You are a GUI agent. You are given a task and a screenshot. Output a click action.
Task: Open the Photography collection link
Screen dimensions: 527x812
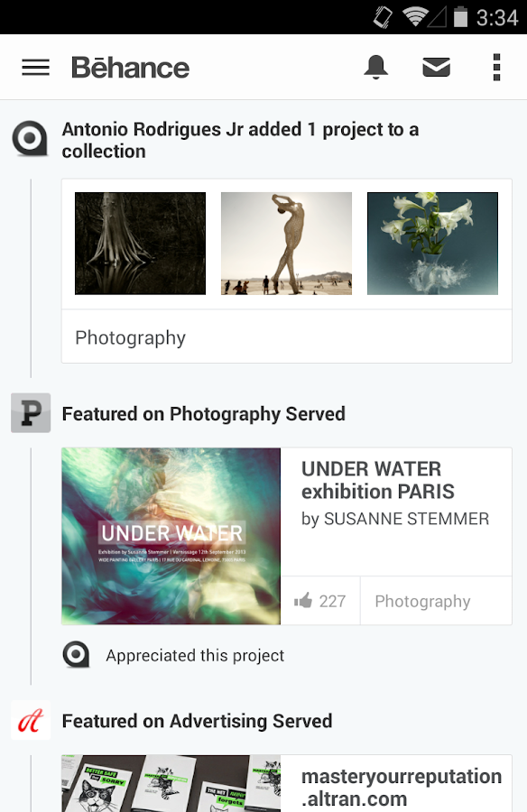pos(129,337)
